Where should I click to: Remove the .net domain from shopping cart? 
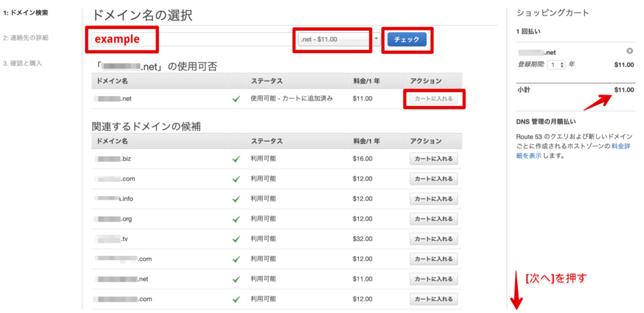[629, 52]
